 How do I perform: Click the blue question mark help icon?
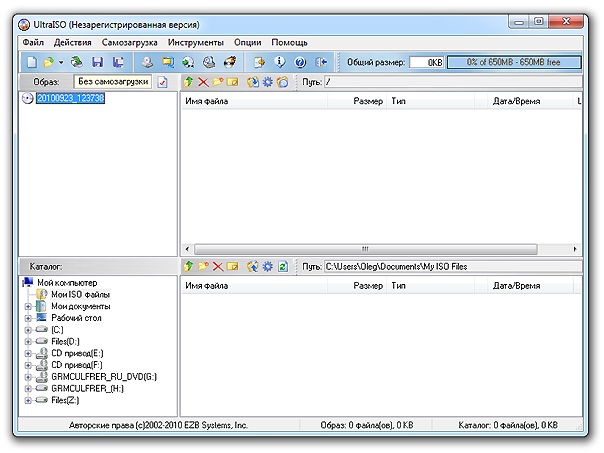pyautogui.click(x=300, y=62)
